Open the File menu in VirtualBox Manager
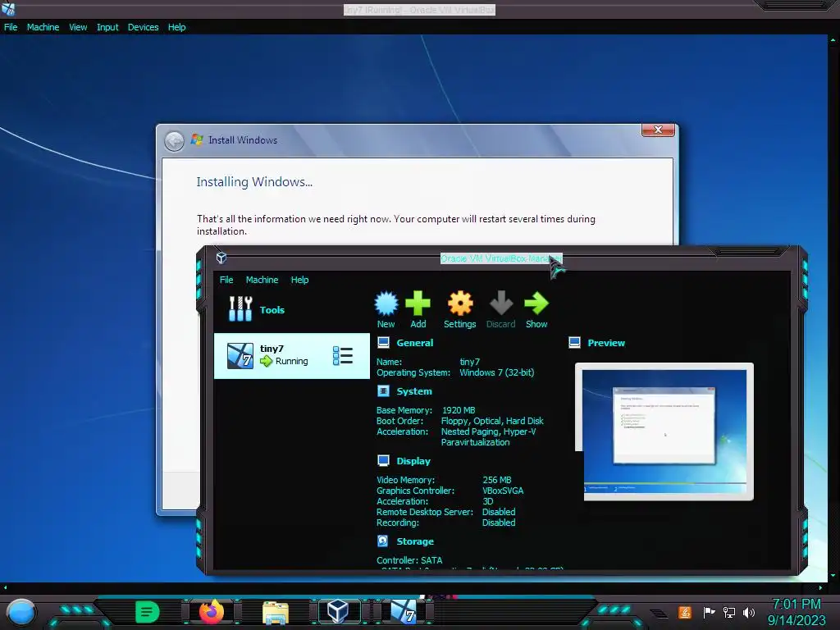The width and height of the screenshot is (840, 630). (226, 280)
